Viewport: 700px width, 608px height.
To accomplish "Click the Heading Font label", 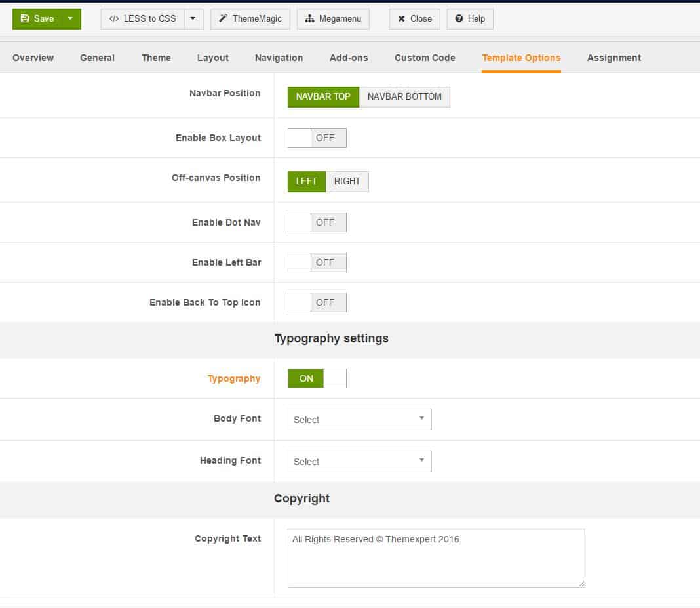I will (x=230, y=460).
